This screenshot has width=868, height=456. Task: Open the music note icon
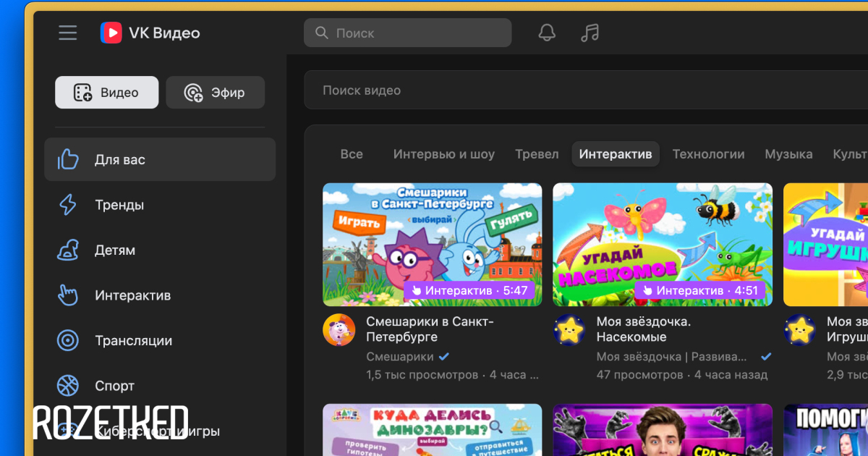(x=590, y=33)
